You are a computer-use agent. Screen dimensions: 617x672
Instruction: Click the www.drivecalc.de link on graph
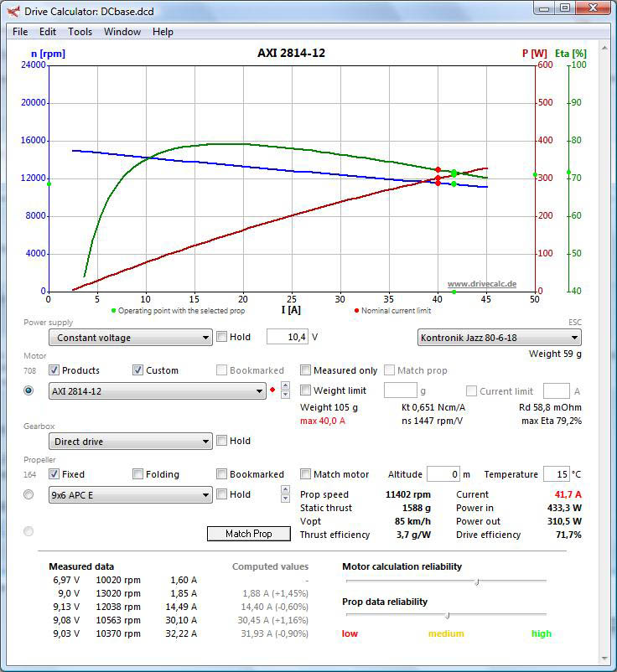pyautogui.click(x=481, y=284)
